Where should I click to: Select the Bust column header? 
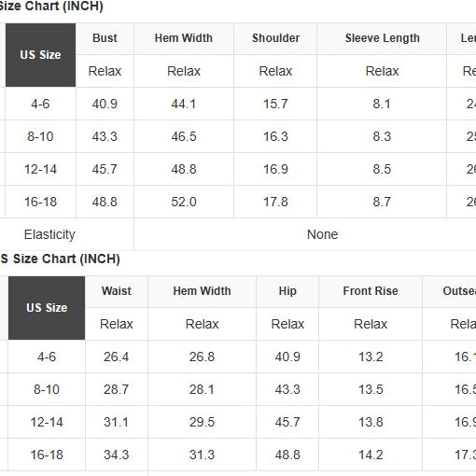(105, 38)
